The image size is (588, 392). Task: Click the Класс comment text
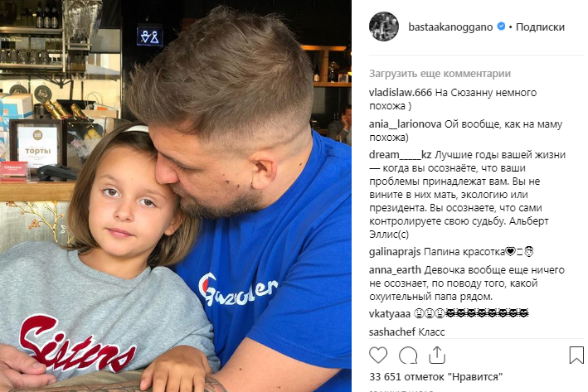(431, 332)
